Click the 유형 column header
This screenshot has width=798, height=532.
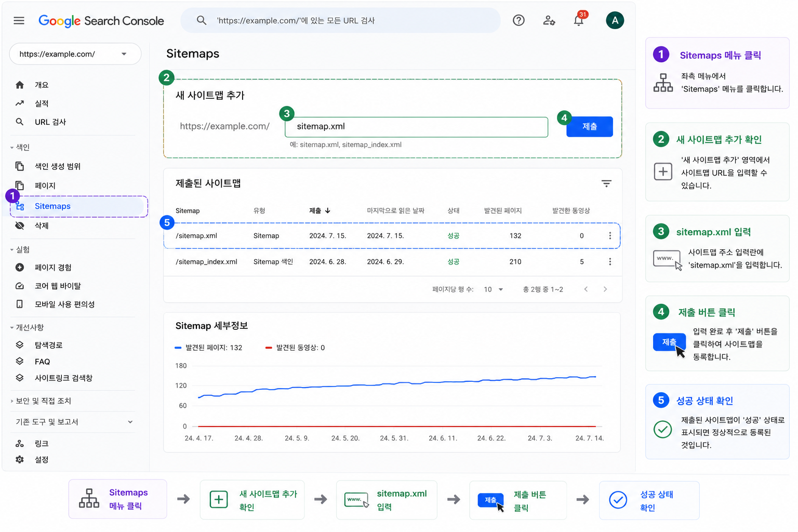[x=259, y=211]
